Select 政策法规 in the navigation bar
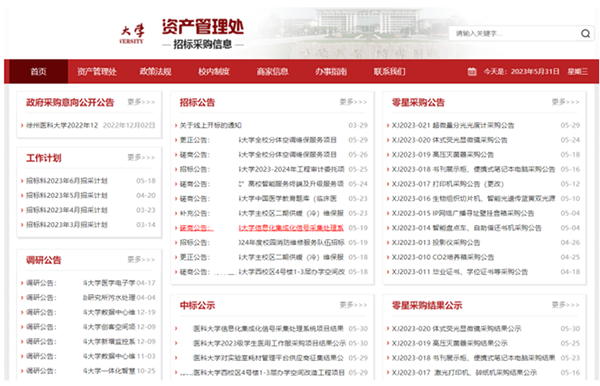The height and width of the screenshot is (386, 600). tap(155, 72)
